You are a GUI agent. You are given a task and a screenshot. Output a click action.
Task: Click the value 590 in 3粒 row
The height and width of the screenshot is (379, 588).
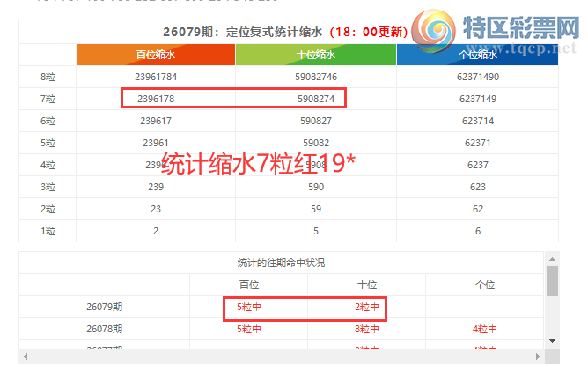tap(316, 187)
